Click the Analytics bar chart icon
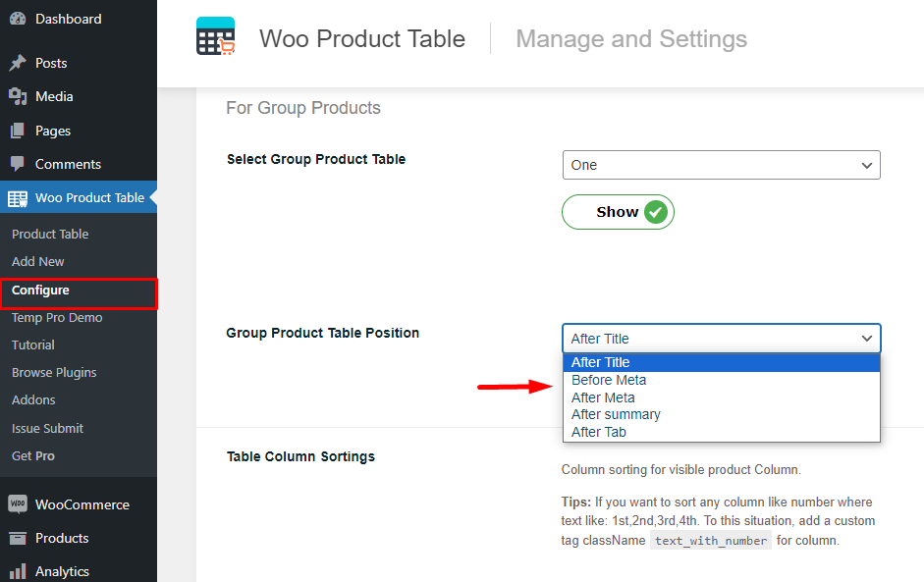The height and width of the screenshot is (582, 924). pyautogui.click(x=18, y=571)
